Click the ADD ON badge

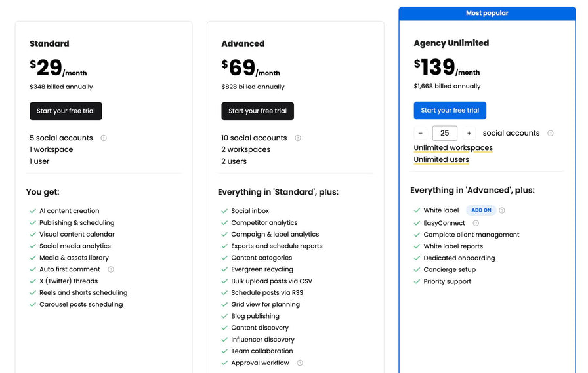[481, 210]
